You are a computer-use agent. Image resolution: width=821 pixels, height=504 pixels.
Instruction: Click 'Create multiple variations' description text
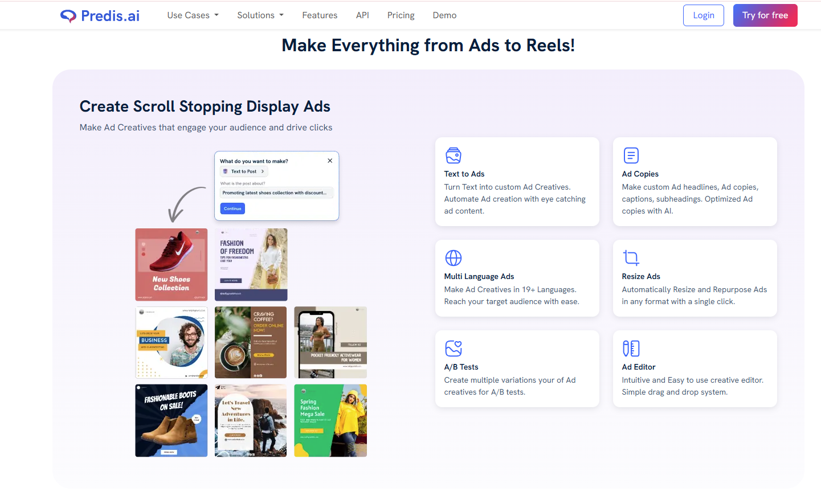point(510,386)
